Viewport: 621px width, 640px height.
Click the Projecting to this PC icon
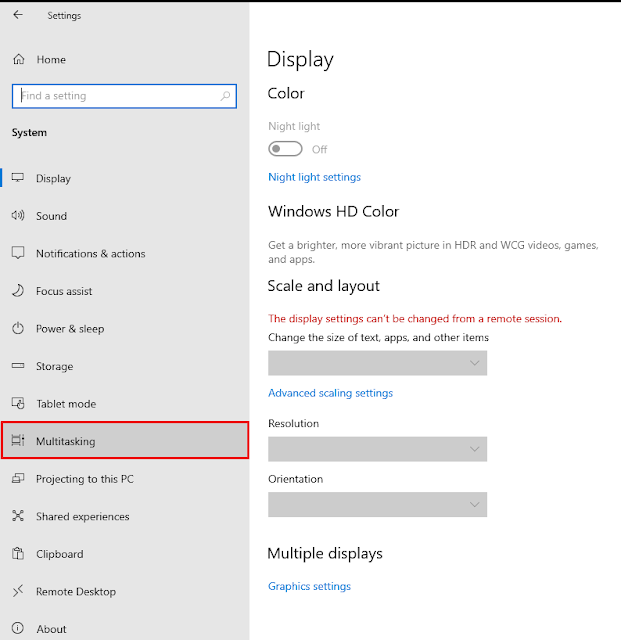click(18, 478)
